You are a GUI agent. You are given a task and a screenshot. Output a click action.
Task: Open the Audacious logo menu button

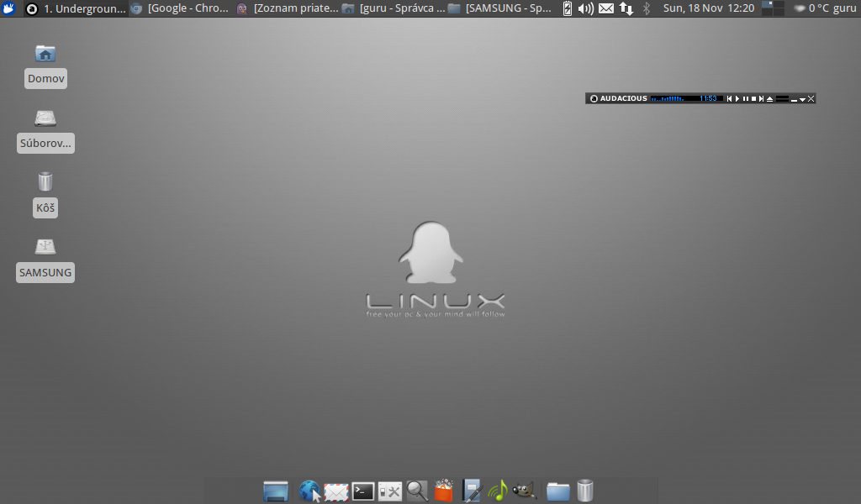click(x=594, y=99)
